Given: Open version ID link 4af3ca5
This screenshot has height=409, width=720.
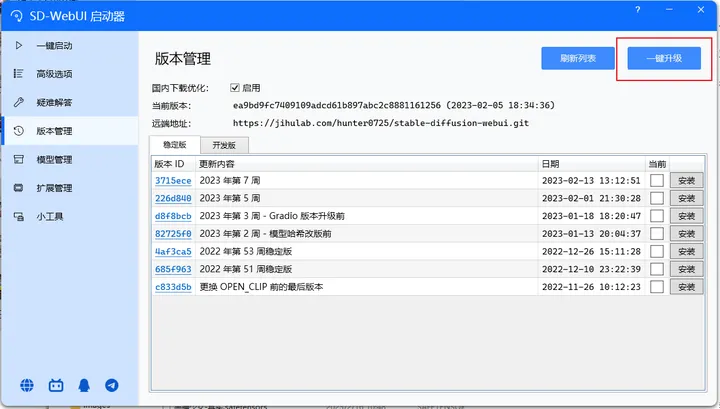Looking at the screenshot, I should [173, 252].
